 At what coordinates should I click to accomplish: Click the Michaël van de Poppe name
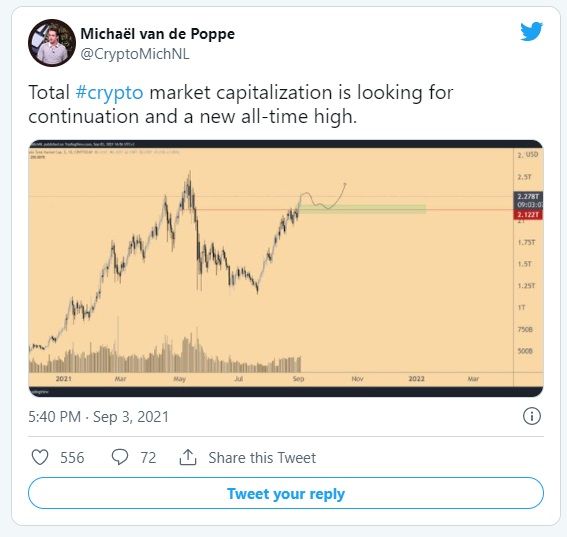[158, 34]
